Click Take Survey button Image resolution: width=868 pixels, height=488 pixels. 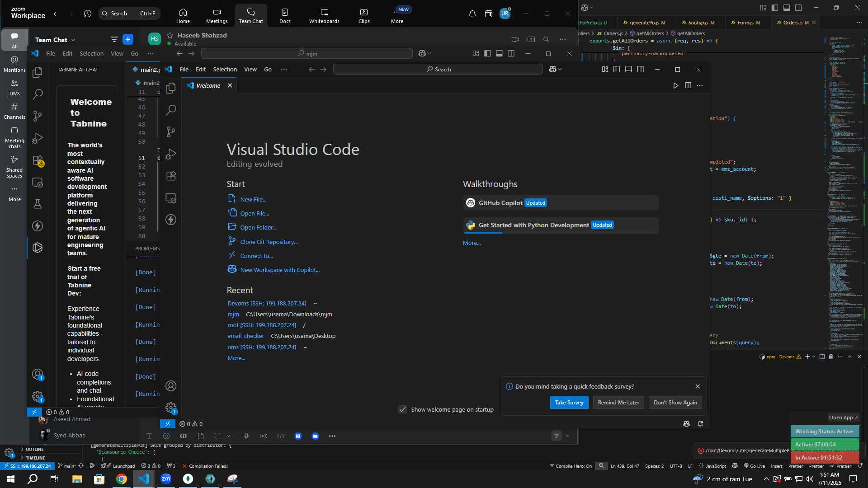pos(569,402)
